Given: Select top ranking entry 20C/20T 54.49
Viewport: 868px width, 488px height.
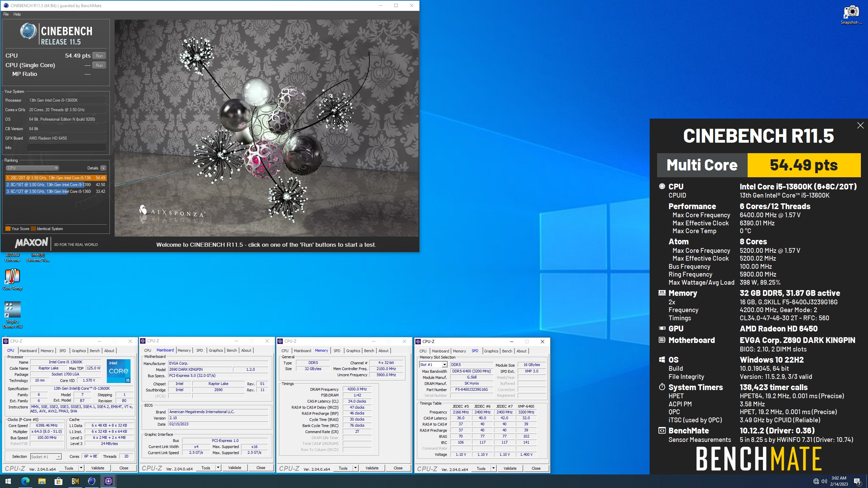Looking at the screenshot, I should pyautogui.click(x=56, y=178).
